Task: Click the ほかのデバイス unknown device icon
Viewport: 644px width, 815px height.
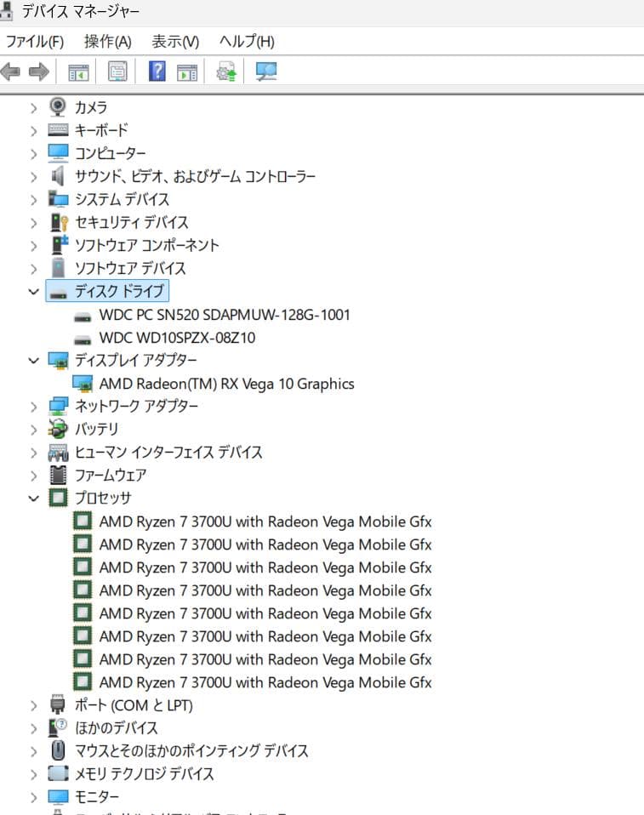Action: click(58, 727)
